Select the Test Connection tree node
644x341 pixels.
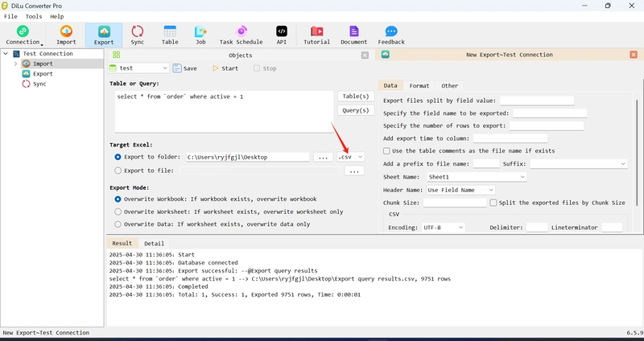pos(47,54)
